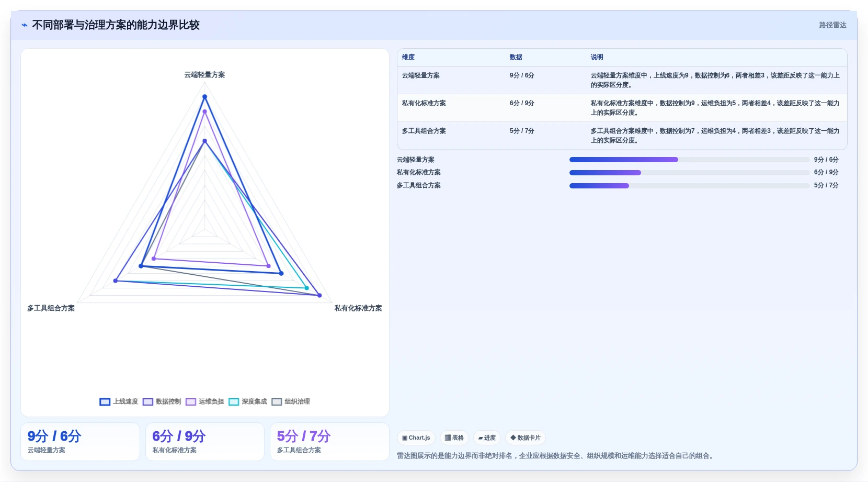
Task: Toggle the 数据控制 legend swatch
Action: coord(148,402)
